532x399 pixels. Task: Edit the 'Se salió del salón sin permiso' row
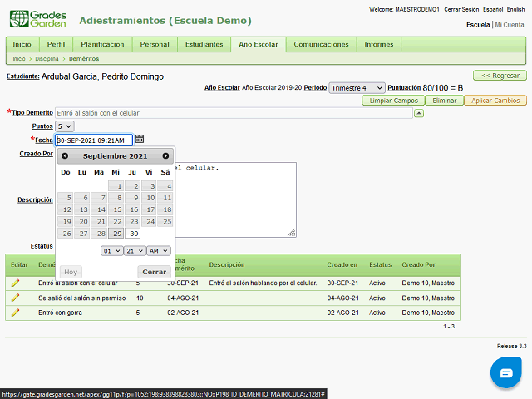15,298
